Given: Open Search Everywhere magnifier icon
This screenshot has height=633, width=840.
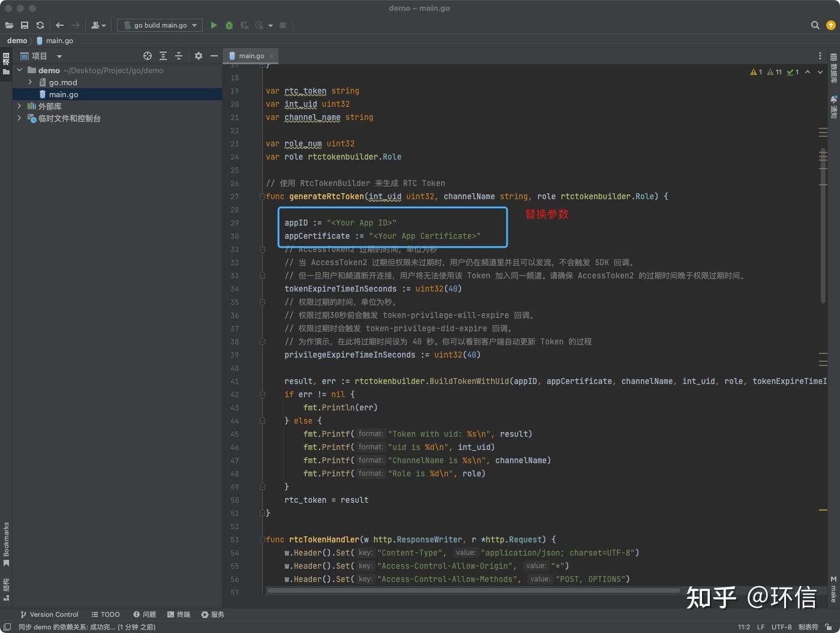Looking at the screenshot, I should 815,25.
